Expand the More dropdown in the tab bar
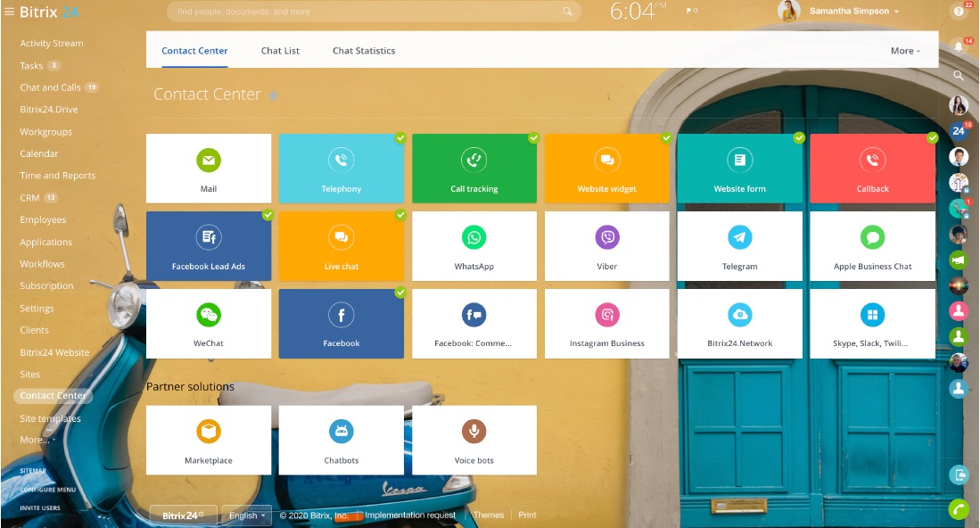The image size is (980, 528). click(904, 51)
